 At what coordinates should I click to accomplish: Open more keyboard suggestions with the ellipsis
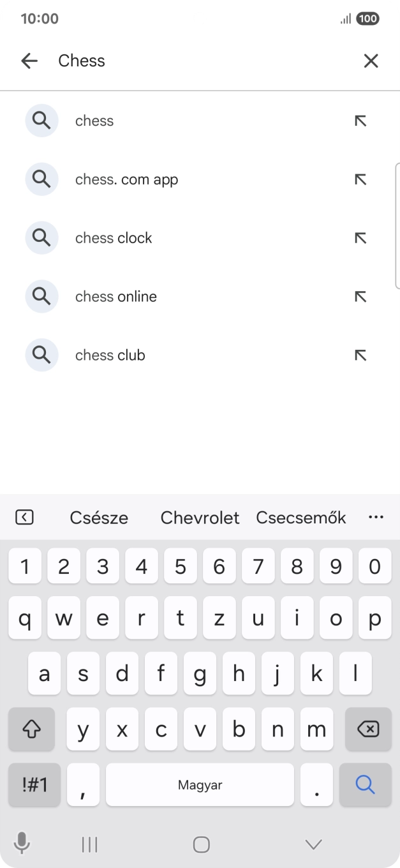376,517
